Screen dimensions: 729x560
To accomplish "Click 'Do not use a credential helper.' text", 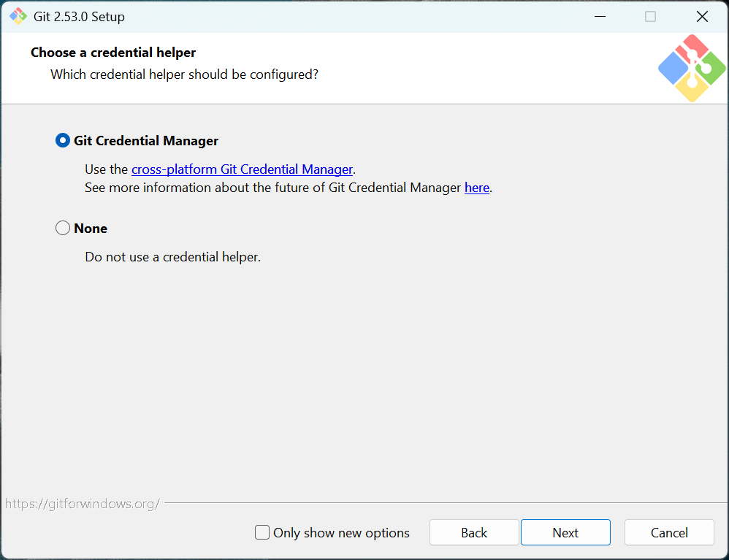I will [x=173, y=257].
